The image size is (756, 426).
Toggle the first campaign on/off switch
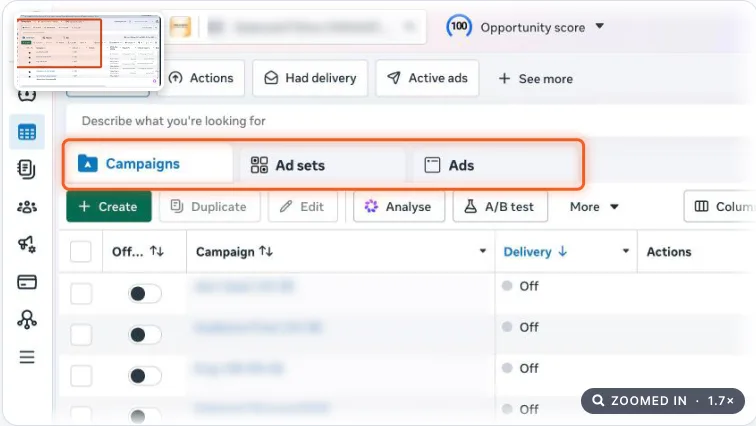click(x=145, y=293)
